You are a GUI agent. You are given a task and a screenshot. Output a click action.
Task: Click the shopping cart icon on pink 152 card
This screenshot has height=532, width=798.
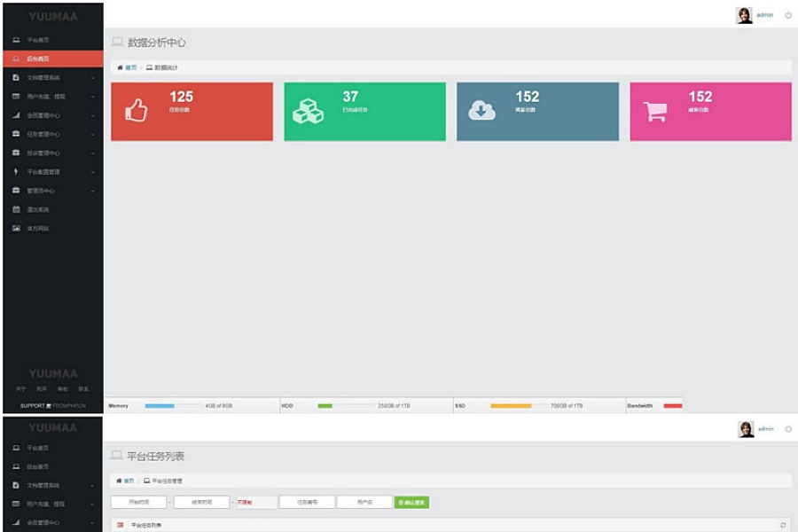(x=655, y=112)
